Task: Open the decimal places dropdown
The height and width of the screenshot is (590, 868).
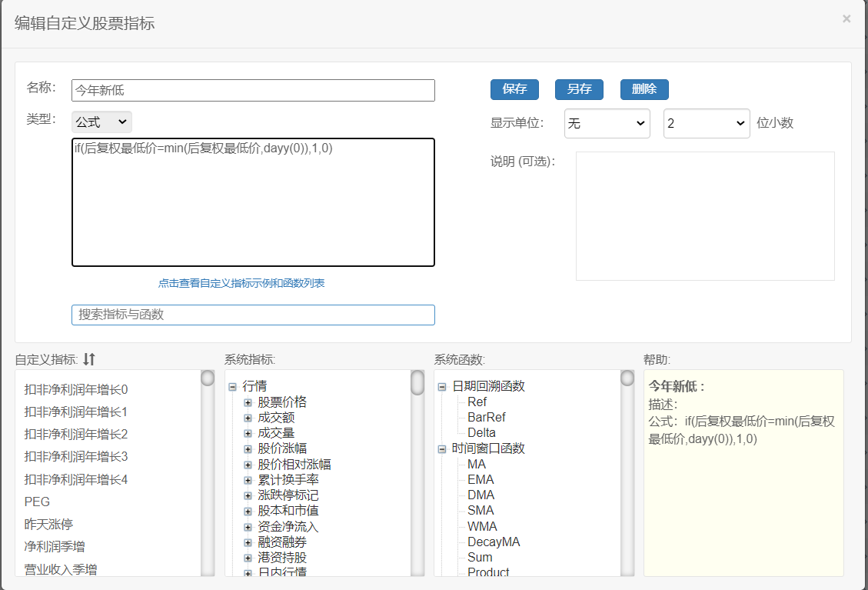Action: 706,124
